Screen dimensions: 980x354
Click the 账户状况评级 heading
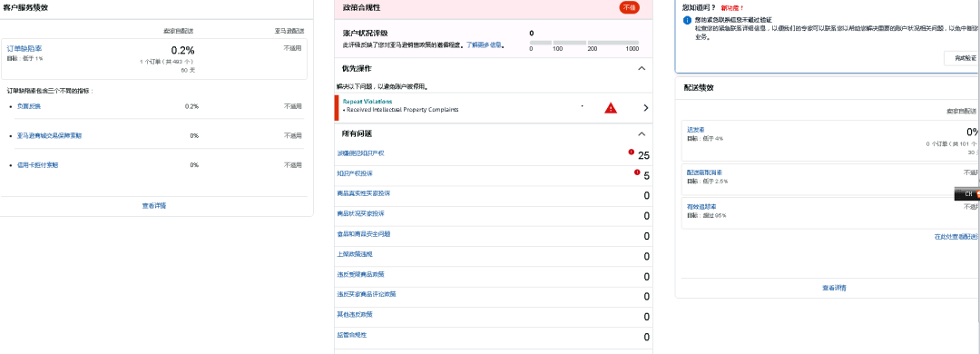tap(366, 34)
